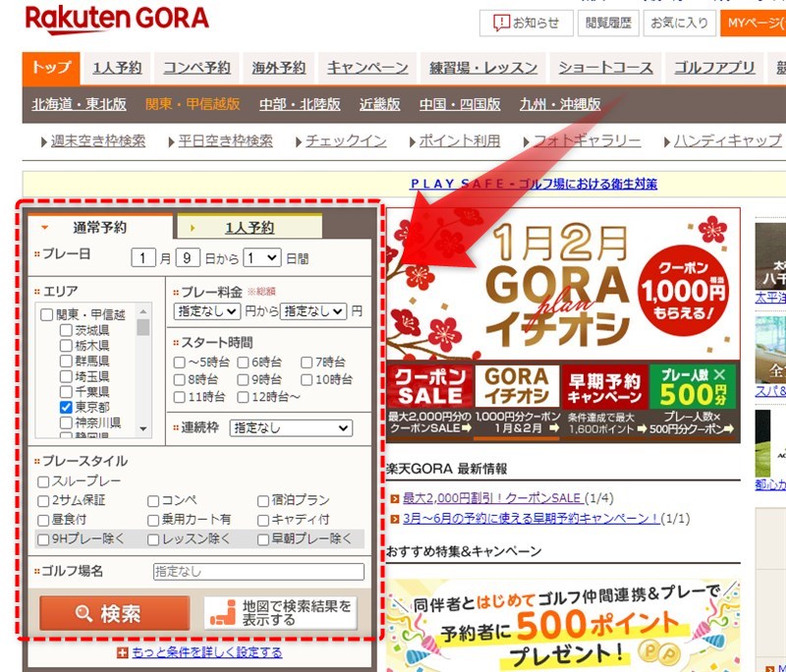Check the 6時台 start time
This screenshot has height=672, width=786.
pyautogui.click(x=243, y=363)
